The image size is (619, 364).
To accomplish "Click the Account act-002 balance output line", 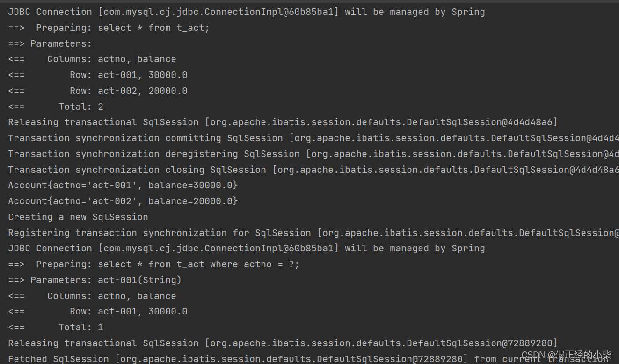I will point(123,201).
